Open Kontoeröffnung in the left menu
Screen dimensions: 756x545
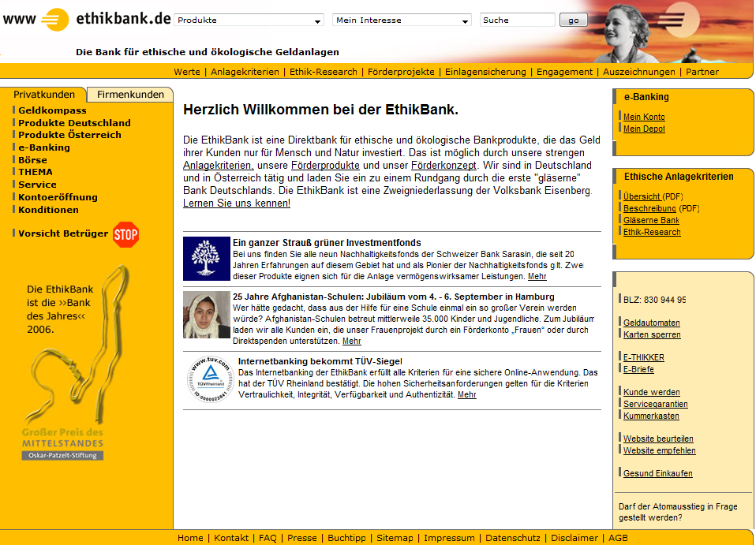pyautogui.click(x=58, y=197)
